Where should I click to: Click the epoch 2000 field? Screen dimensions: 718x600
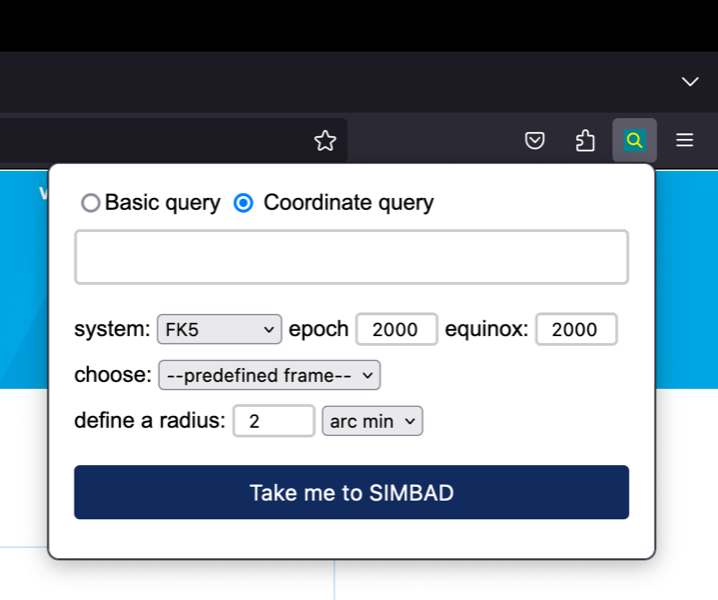(x=397, y=329)
